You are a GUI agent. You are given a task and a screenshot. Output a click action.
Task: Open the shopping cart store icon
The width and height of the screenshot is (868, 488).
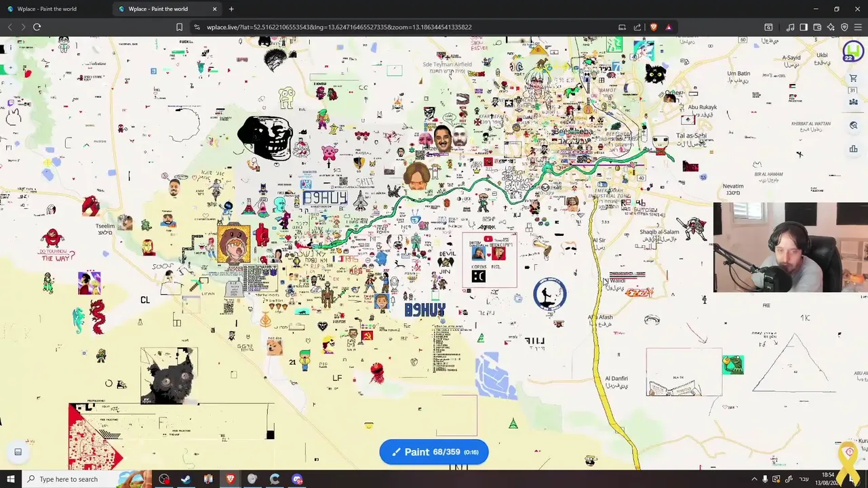(x=854, y=79)
